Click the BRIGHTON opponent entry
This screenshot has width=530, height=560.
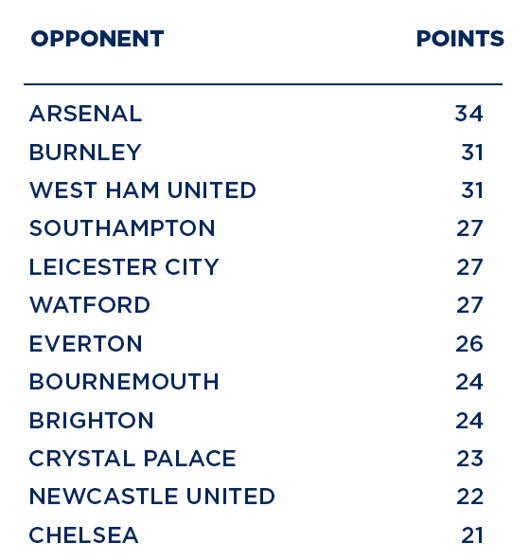91,420
